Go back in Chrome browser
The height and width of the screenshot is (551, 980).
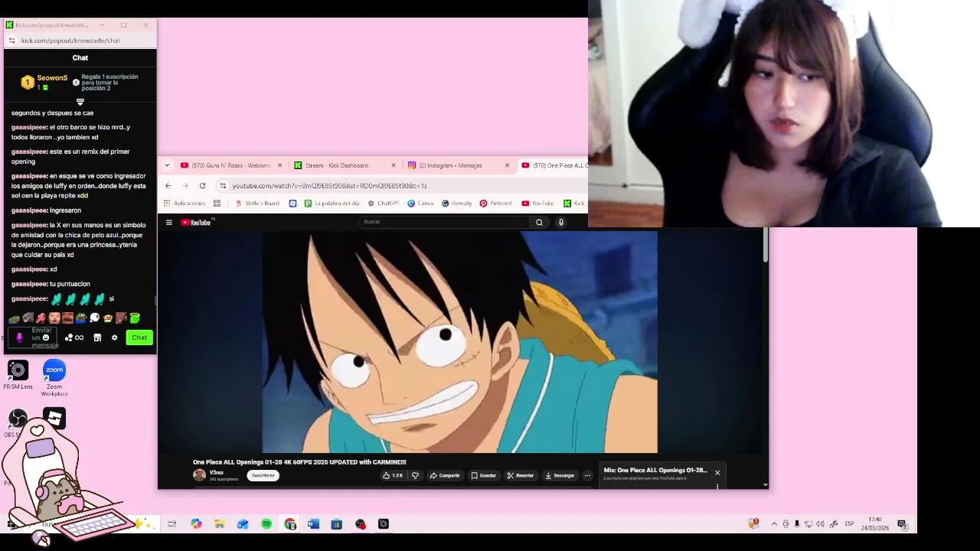coord(168,186)
